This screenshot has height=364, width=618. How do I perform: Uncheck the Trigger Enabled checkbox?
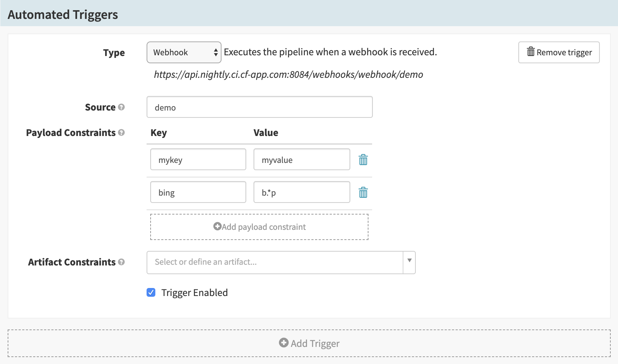[151, 292]
